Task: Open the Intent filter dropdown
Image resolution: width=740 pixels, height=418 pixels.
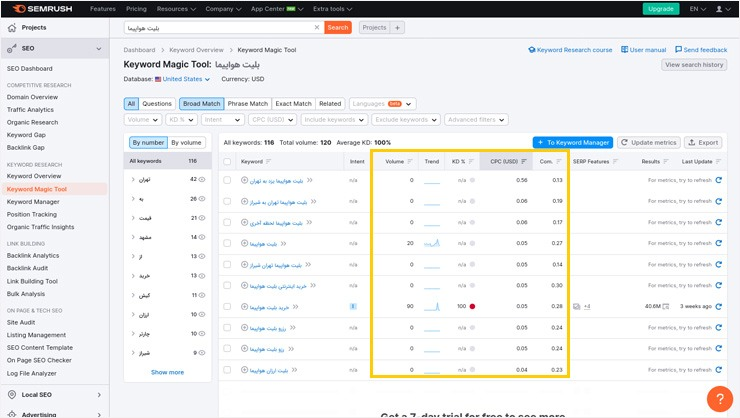Action: click(x=222, y=120)
